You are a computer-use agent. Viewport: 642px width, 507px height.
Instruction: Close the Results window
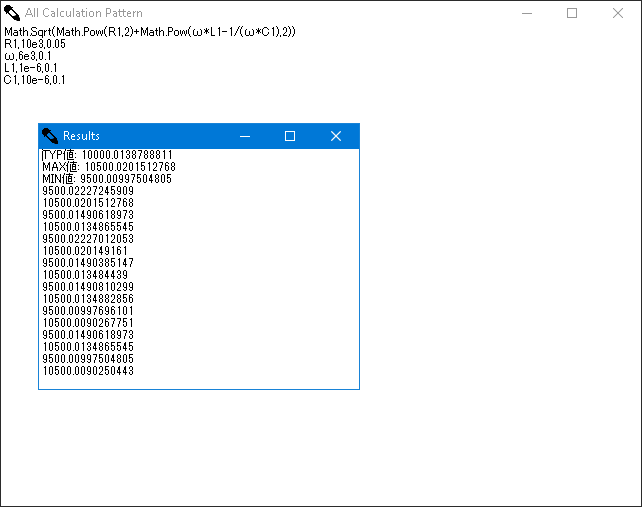click(336, 136)
